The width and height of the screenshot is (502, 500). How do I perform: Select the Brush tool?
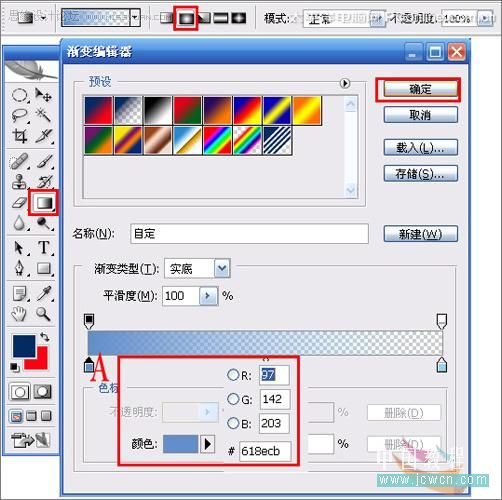click(x=43, y=161)
